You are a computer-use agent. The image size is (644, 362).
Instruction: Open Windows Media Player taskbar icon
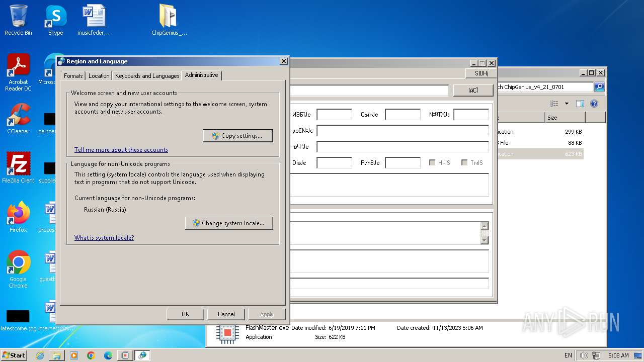(74, 355)
